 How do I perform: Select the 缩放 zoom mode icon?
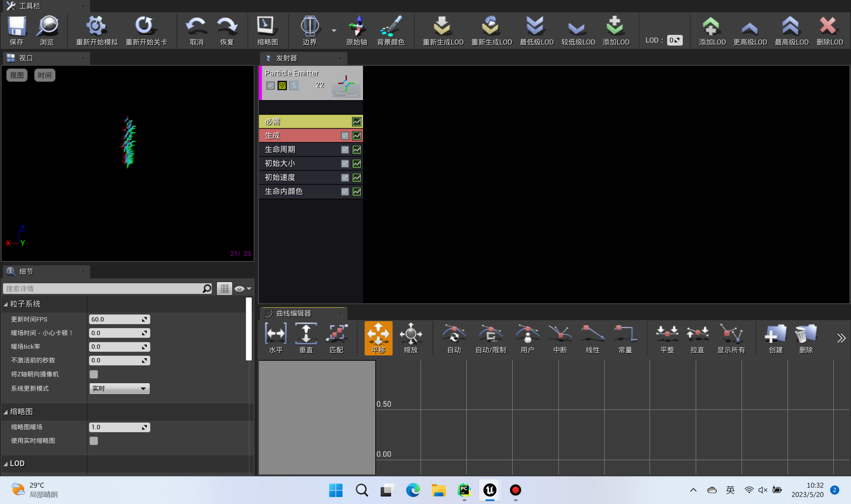point(411,338)
